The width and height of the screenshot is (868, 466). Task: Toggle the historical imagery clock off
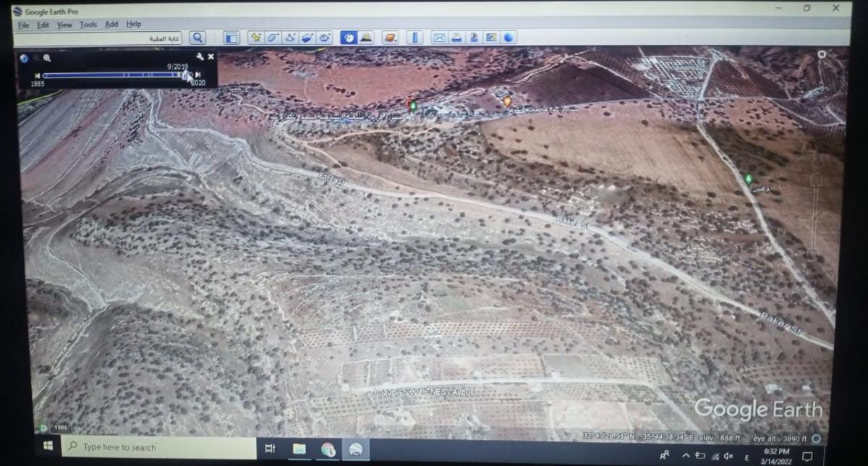(x=348, y=38)
